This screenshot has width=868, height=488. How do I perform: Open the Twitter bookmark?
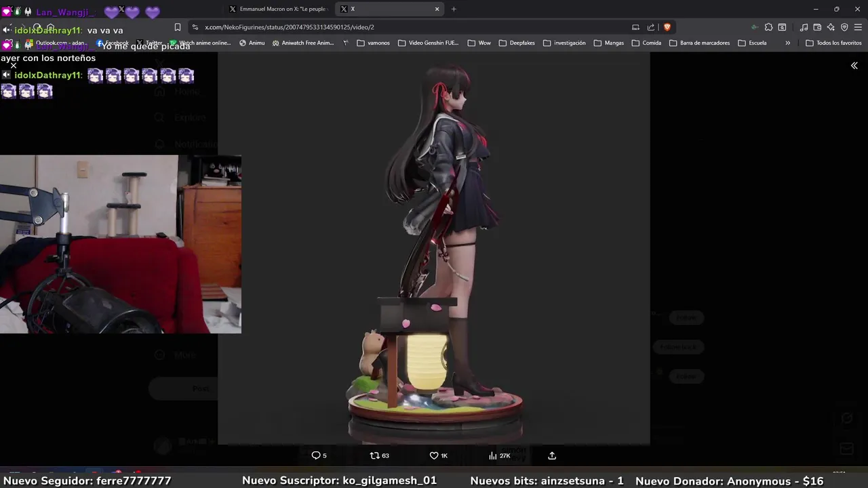pyautogui.click(x=149, y=43)
